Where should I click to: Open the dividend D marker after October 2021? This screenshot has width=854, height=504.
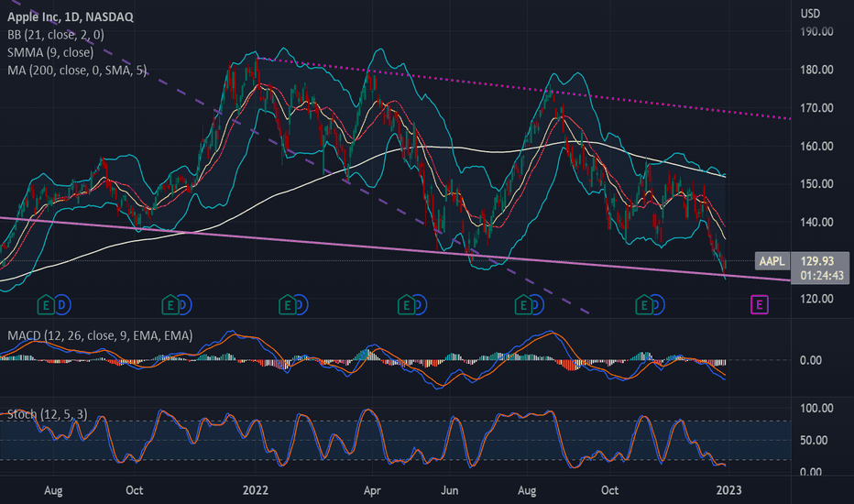(185, 305)
